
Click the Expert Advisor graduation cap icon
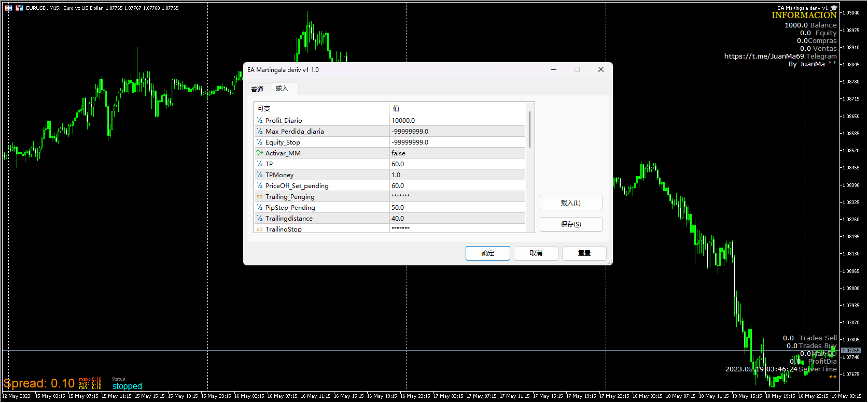[x=834, y=8]
